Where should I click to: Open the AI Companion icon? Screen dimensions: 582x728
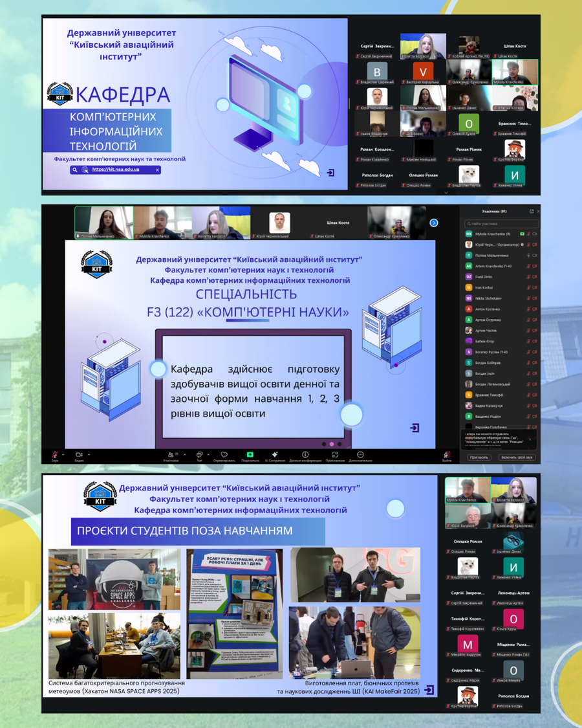point(275,454)
